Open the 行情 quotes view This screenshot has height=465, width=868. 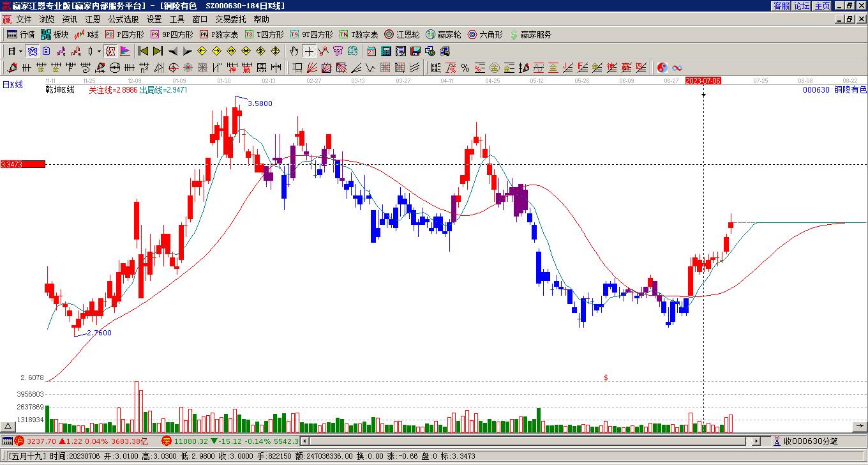click(21, 34)
